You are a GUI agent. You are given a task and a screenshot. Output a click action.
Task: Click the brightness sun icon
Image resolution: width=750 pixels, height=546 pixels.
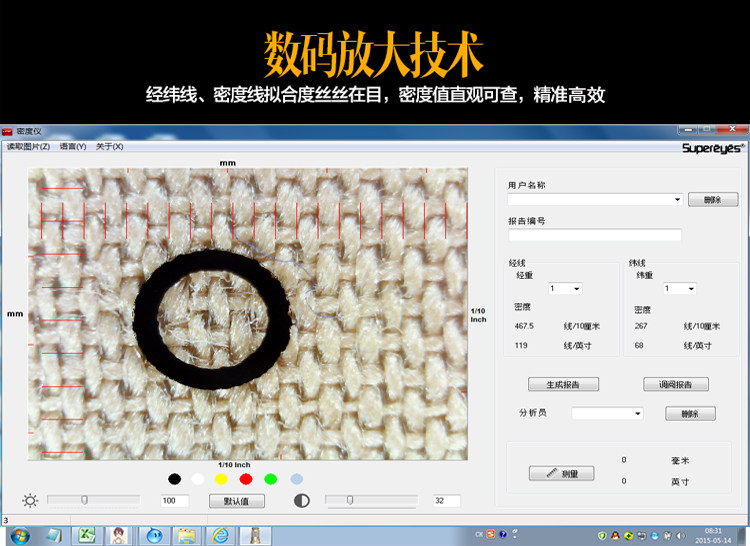(x=30, y=501)
